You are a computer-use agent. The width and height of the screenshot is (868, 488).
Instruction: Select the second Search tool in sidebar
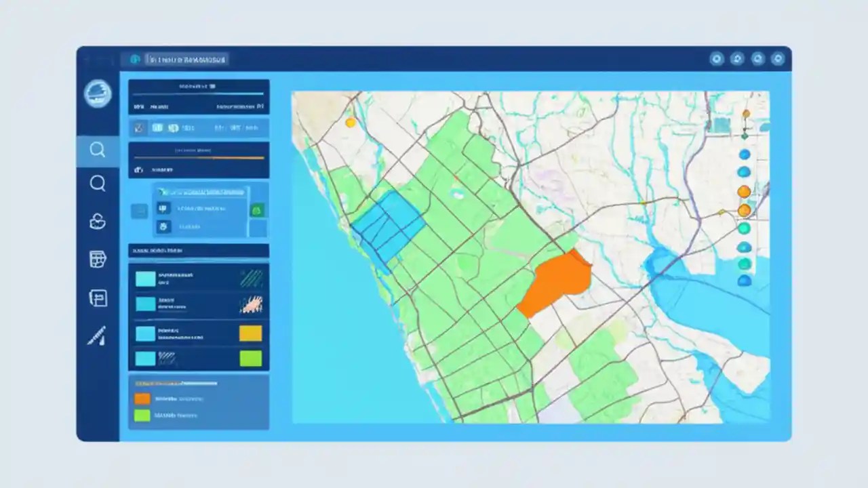(98, 183)
